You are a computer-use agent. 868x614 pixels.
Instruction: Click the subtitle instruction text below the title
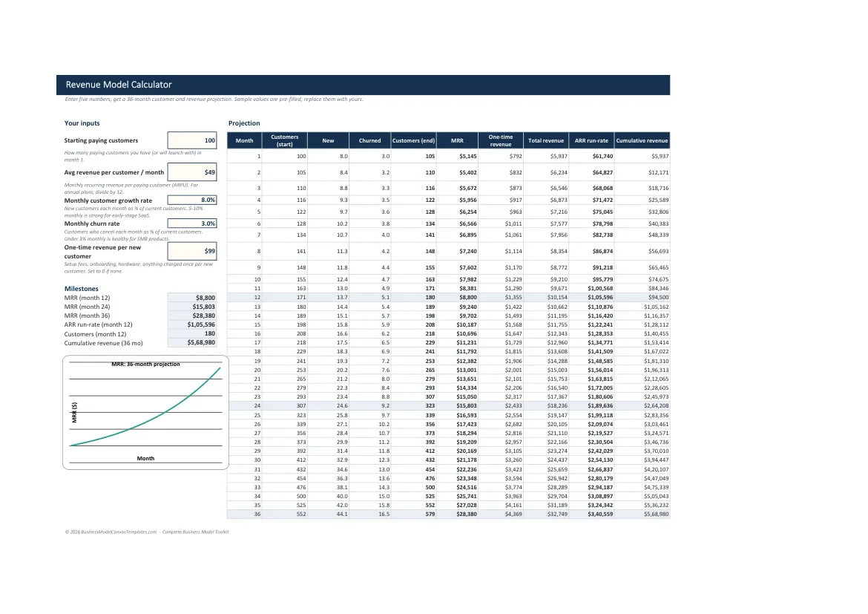(214, 99)
